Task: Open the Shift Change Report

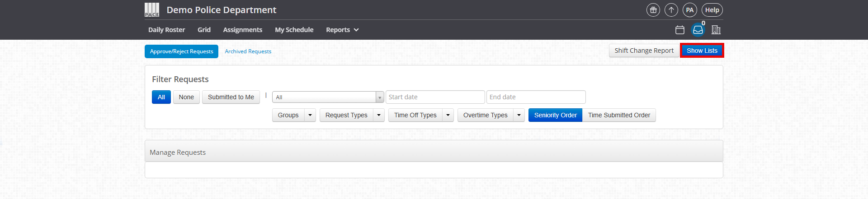Action: click(x=644, y=51)
